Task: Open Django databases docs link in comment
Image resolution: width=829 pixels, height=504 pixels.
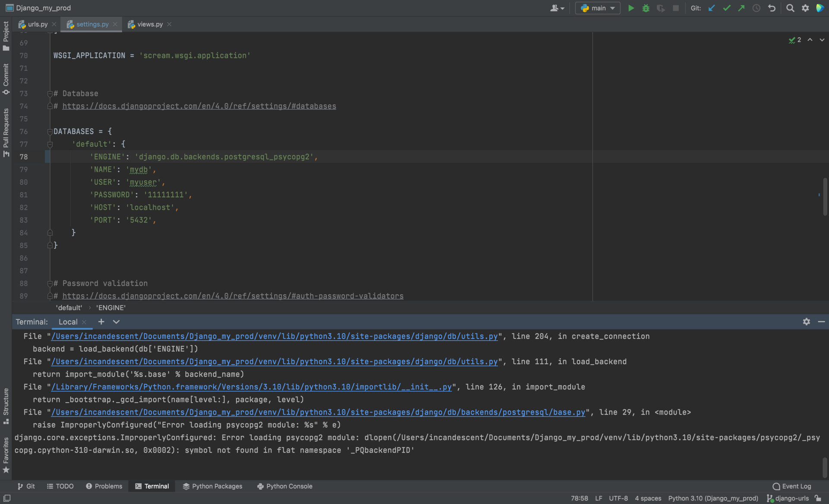Action: (x=199, y=106)
